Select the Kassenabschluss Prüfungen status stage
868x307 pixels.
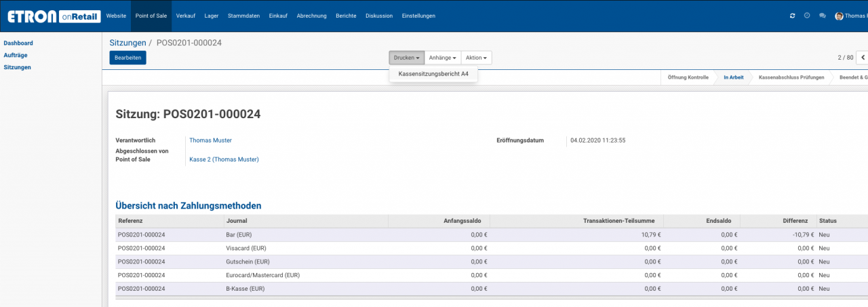click(791, 77)
